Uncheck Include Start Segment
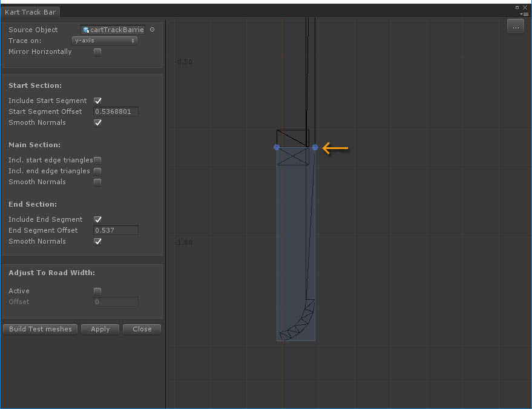532x409 pixels. (x=97, y=101)
